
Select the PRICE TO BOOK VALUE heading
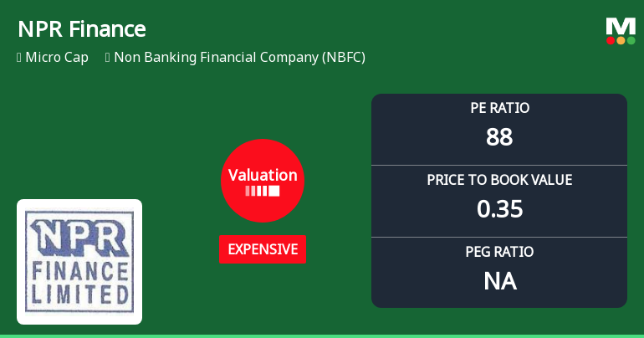pyautogui.click(x=499, y=180)
